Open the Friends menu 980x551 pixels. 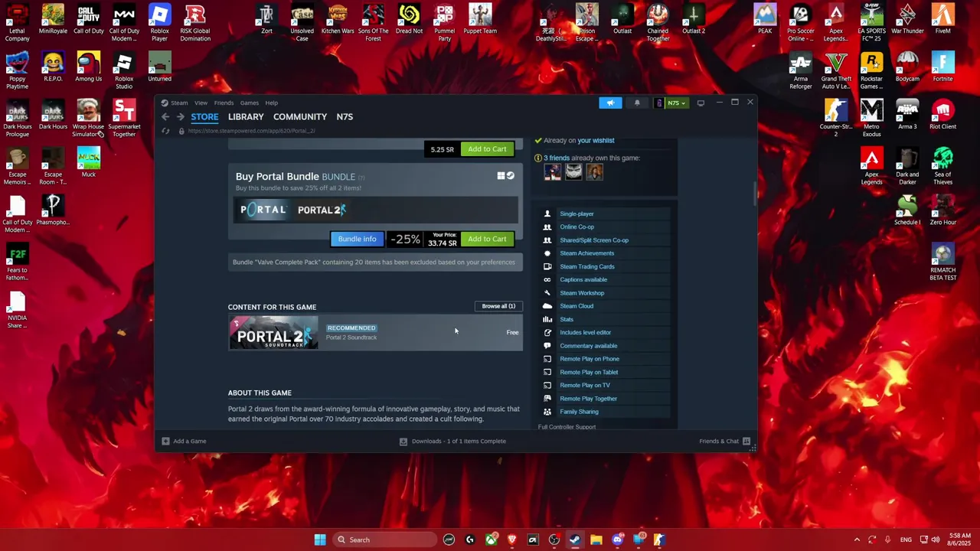(224, 103)
